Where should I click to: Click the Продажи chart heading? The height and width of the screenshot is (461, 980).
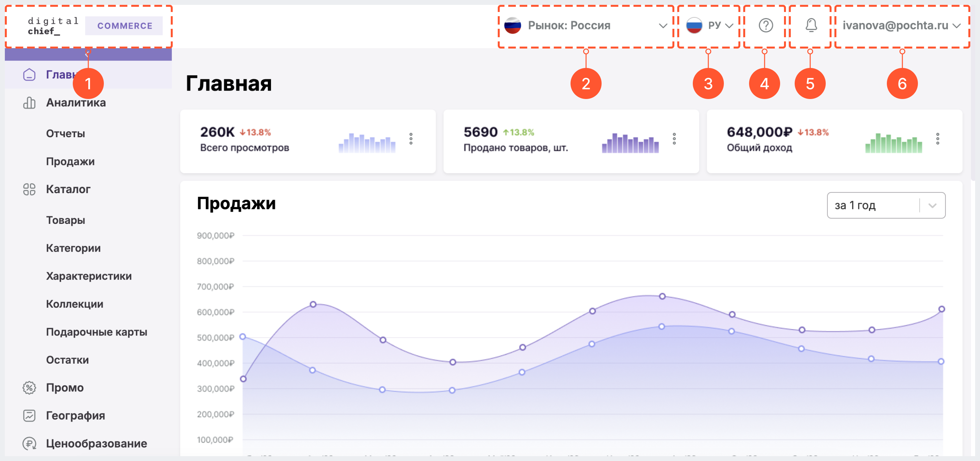(236, 203)
